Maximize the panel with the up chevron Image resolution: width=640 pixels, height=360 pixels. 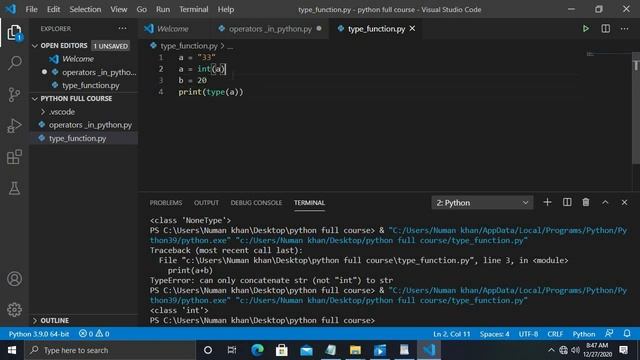605,202
